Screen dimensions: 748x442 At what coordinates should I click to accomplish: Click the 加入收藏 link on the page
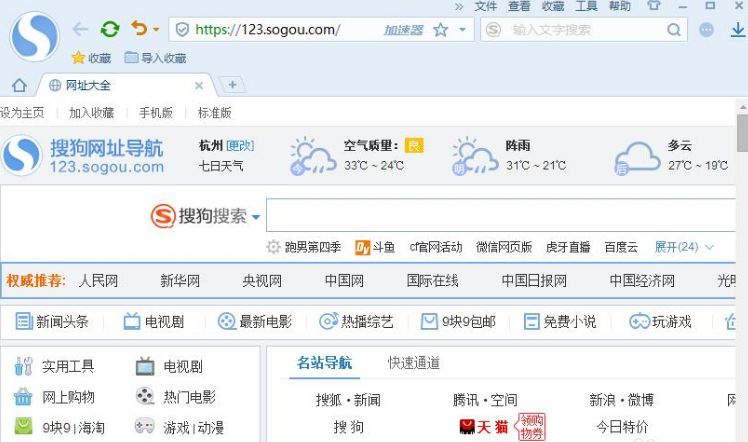pos(92,113)
